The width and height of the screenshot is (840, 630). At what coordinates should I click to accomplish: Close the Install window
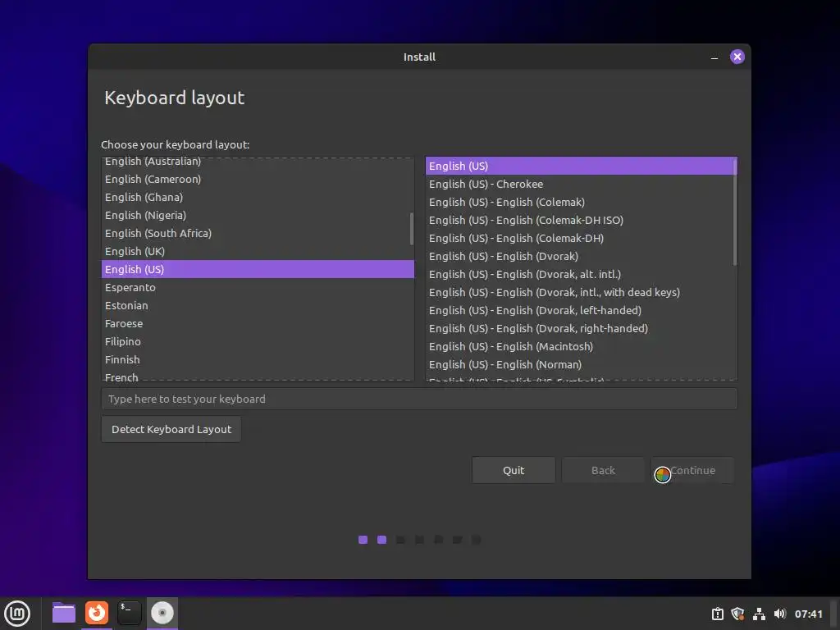pos(737,57)
